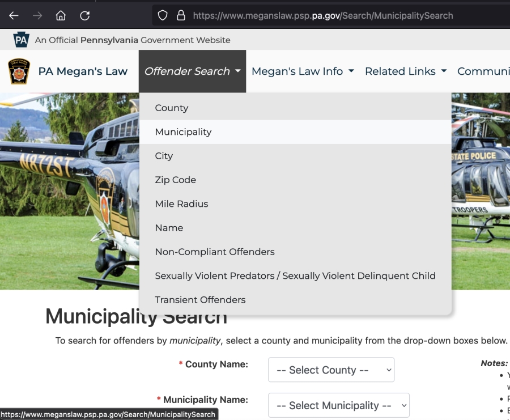Go back with the browser back arrow
Viewport: 510px width, 420px height.
tap(14, 15)
